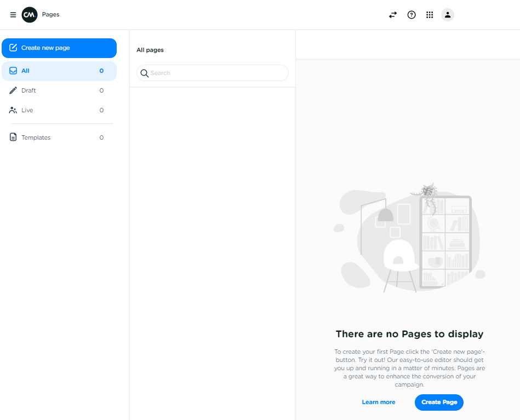Screen dimensions: 520x420
Task: Click the people icon beside Live
Action: click(x=13, y=110)
